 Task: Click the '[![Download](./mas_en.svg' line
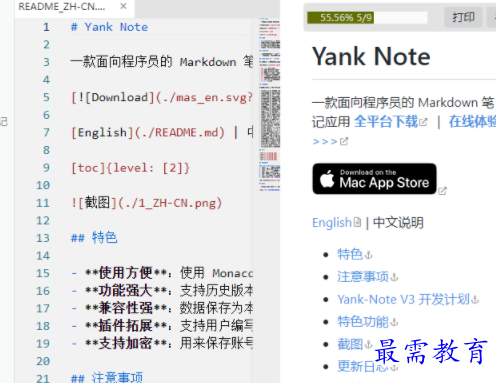tap(162, 98)
